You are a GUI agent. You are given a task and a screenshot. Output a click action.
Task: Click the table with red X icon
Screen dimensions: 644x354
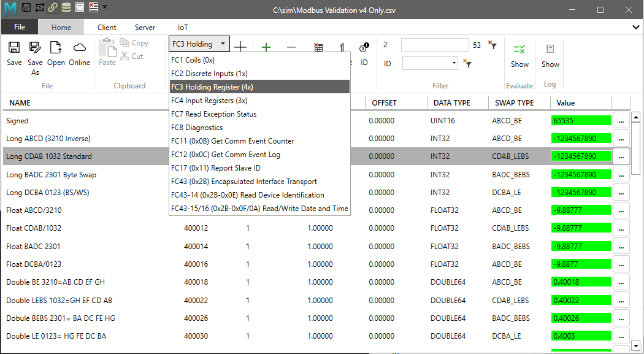318,47
